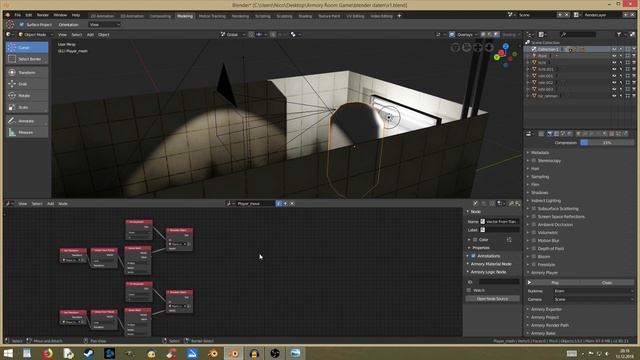This screenshot has height=360, width=640.
Task: Open the Global transform orientation dropdown
Action: pyautogui.click(x=233, y=35)
